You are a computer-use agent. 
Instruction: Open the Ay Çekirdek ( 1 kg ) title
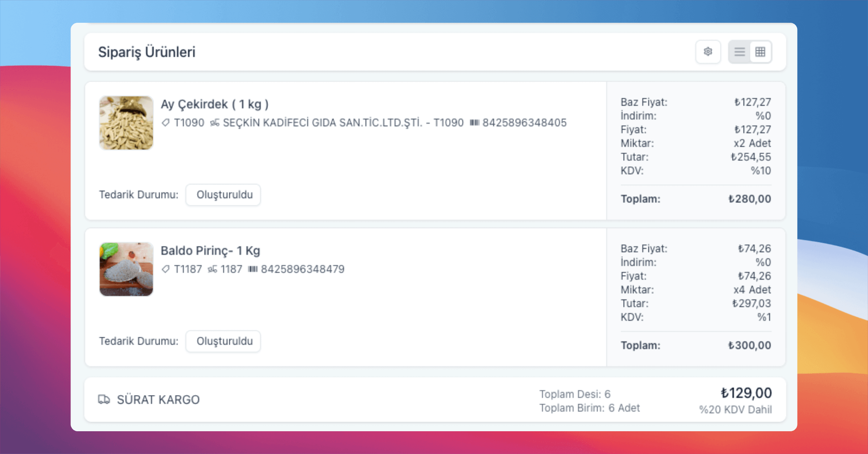(214, 104)
